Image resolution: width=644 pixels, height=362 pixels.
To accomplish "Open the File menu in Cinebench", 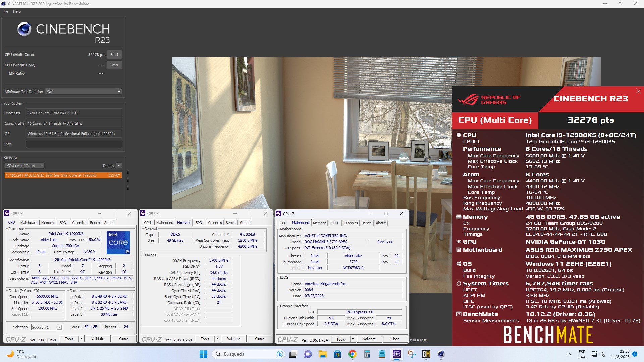I will pyautogui.click(x=5, y=11).
